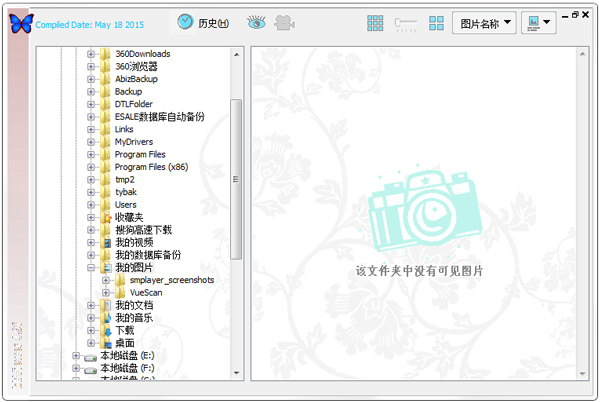Image resolution: width=600 pixels, height=402 pixels.
Task: Click the 本地磁盘 (E:) drive icon
Action: point(91,355)
